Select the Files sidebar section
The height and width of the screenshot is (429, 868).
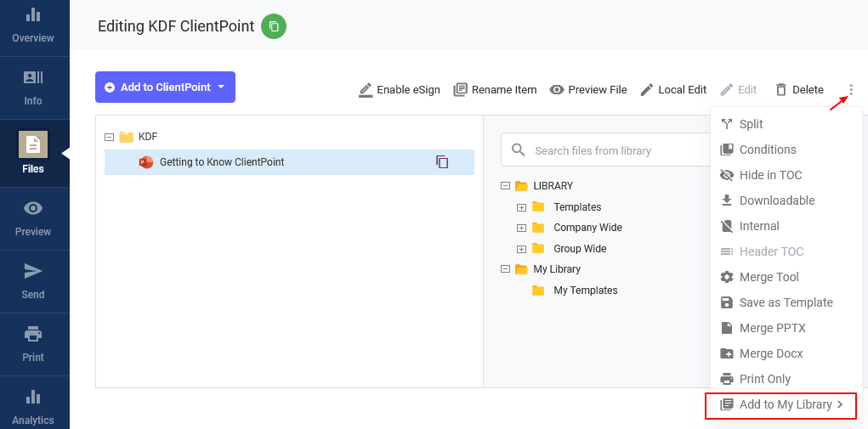pyautogui.click(x=33, y=153)
